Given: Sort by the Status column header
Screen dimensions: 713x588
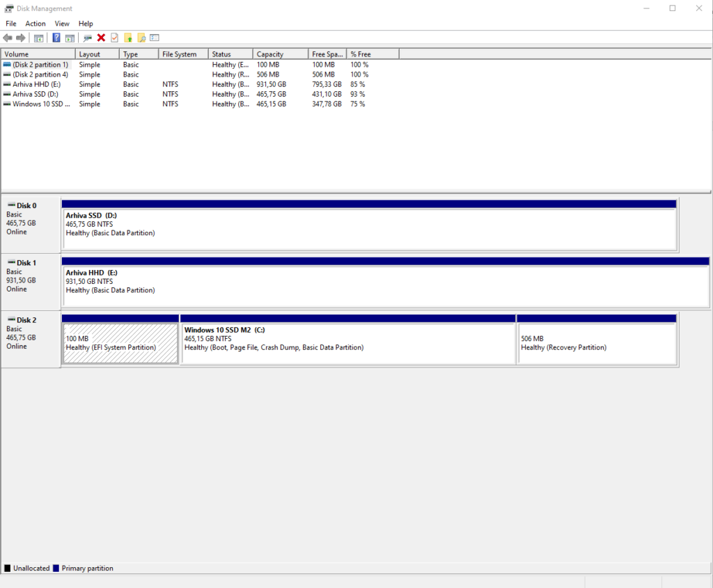Looking at the screenshot, I should 230,54.
